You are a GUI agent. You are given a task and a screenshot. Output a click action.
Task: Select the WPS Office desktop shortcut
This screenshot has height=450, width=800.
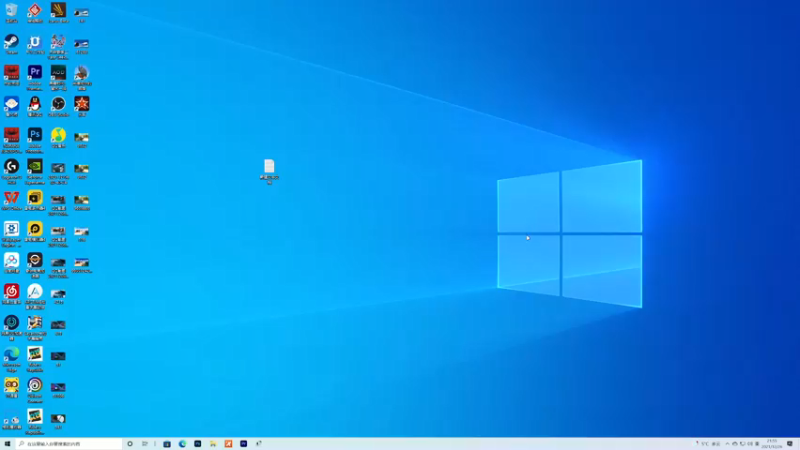(11, 201)
